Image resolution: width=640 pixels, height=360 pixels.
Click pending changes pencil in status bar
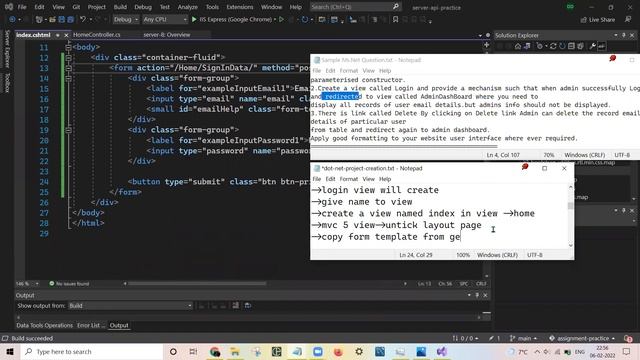pos(494,338)
